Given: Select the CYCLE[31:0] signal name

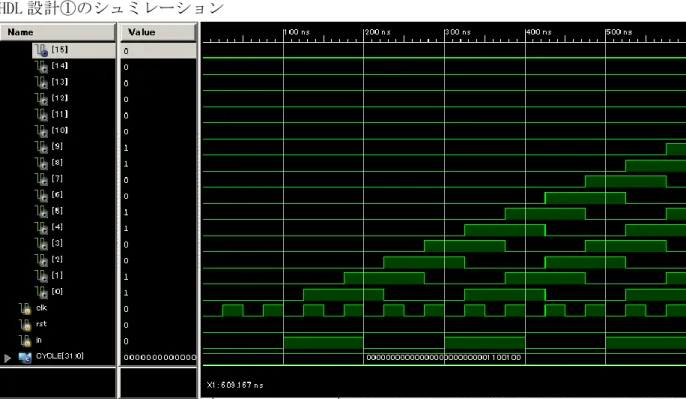Looking at the screenshot, I should [60, 356].
